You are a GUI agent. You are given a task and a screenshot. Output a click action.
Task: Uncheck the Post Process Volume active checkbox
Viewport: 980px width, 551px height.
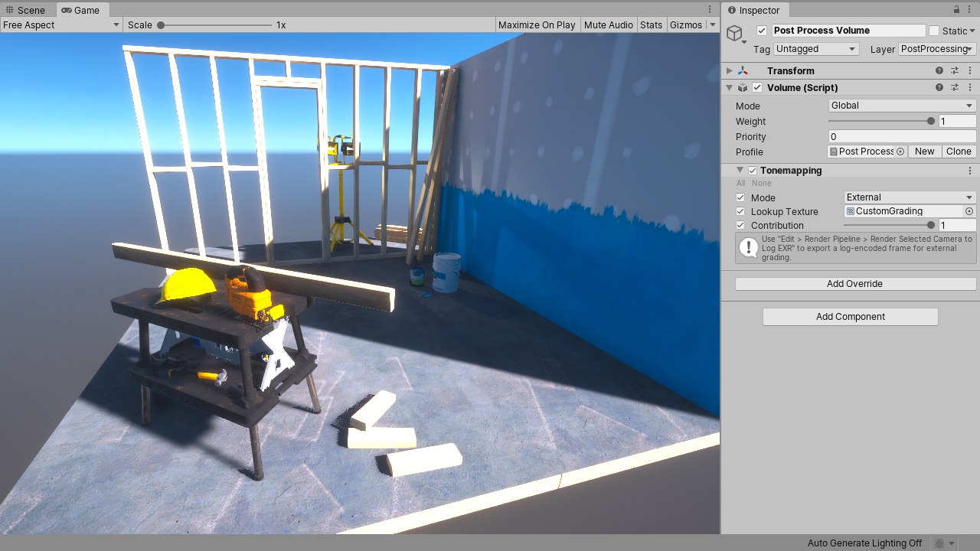coord(761,30)
